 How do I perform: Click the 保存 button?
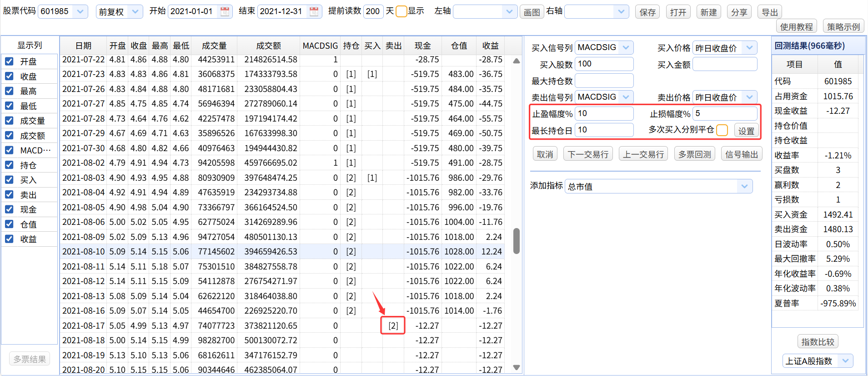647,12
